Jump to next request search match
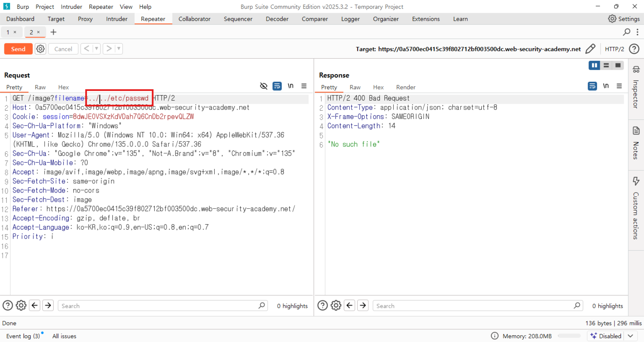The width and height of the screenshot is (644, 342). (x=48, y=305)
